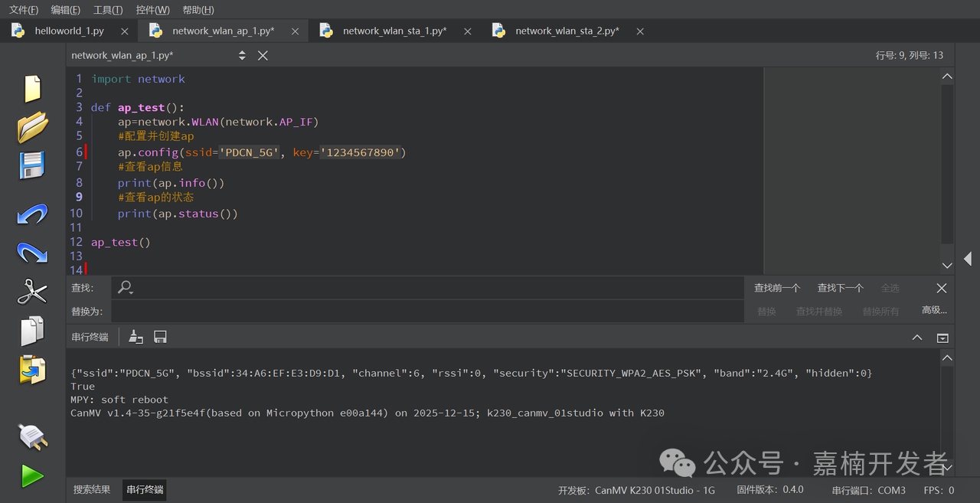The image size is (980, 503).
Task: Collapse the serial terminal panel with the up chevron
Action: [917, 338]
